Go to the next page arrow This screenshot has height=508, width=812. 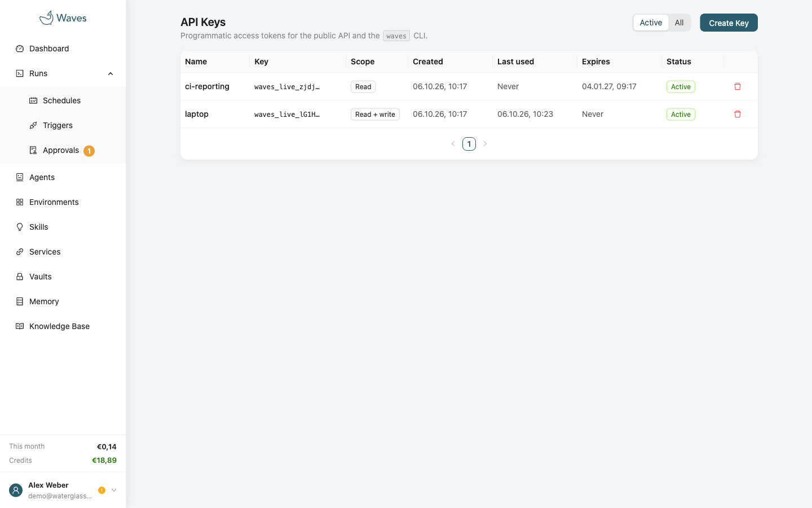pos(485,144)
